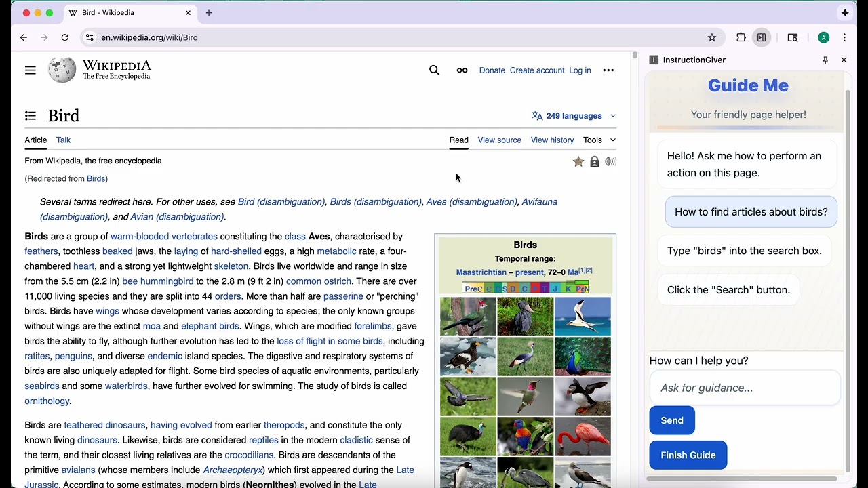Click the Send button
The width and height of the screenshot is (868, 488).
click(x=672, y=420)
